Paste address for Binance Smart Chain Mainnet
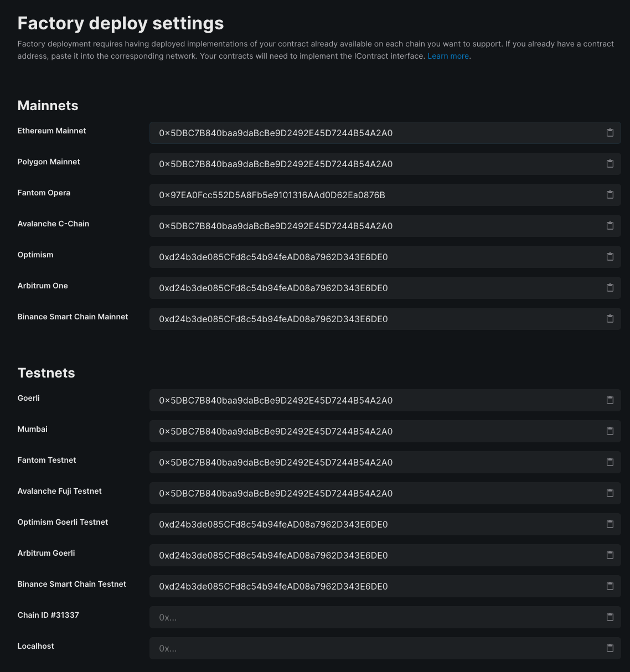 610,319
